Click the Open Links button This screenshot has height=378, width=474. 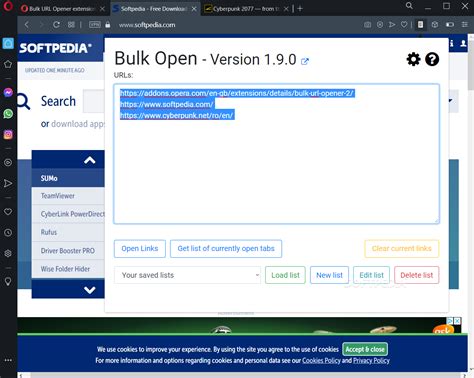coord(140,249)
